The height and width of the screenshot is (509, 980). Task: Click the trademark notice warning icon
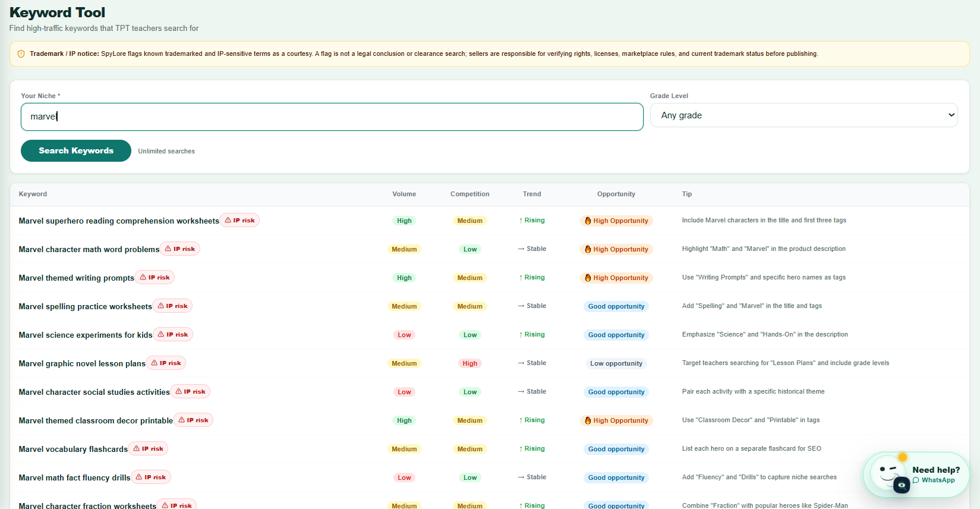(21, 54)
